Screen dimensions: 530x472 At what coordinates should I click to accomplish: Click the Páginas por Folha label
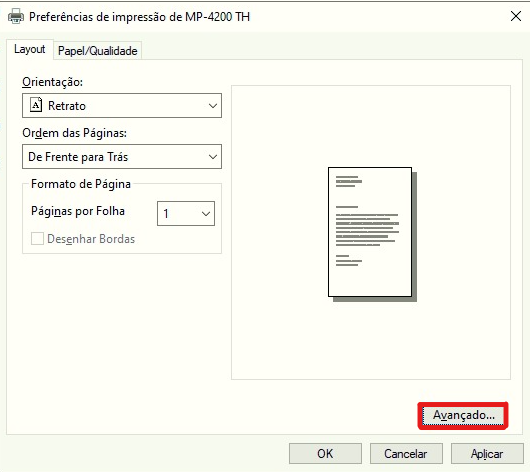point(78,211)
